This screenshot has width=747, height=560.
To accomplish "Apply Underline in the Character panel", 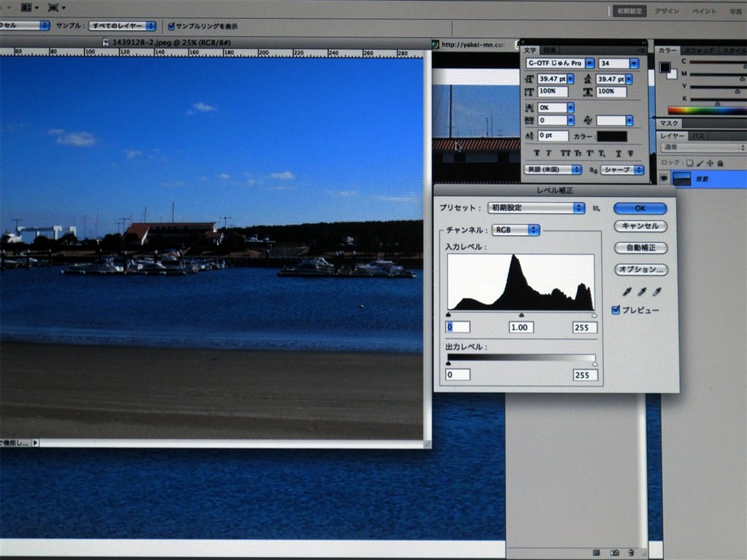I will (x=619, y=153).
